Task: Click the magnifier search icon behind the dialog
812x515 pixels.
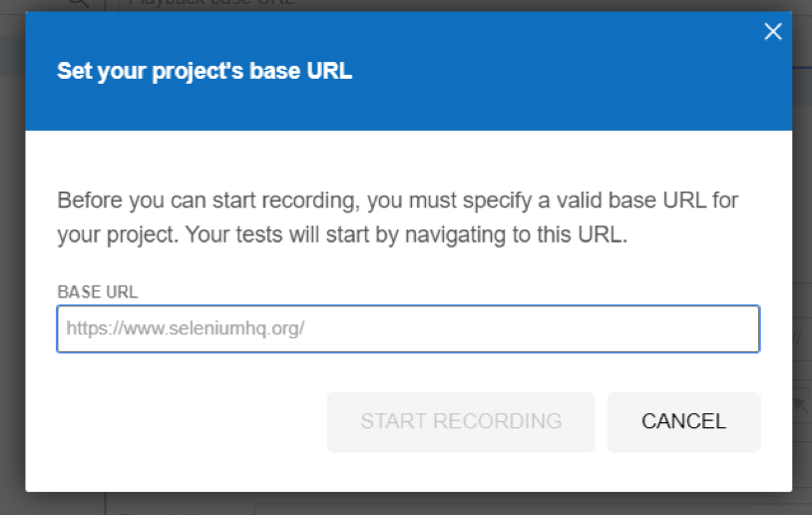Action: pyautogui.click(x=78, y=4)
